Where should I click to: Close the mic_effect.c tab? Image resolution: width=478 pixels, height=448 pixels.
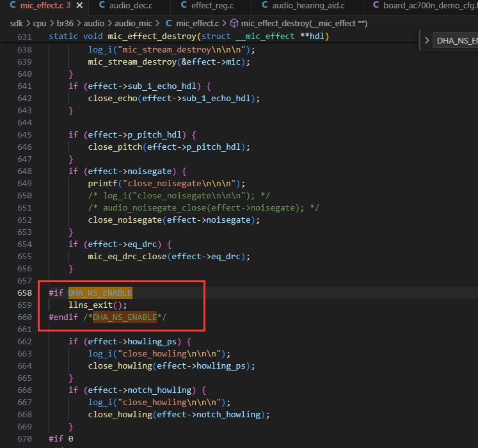pyautogui.click(x=79, y=6)
